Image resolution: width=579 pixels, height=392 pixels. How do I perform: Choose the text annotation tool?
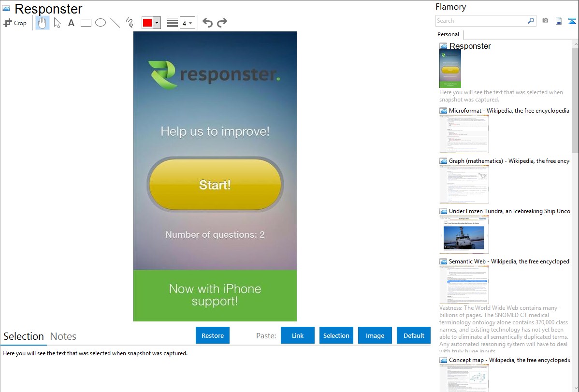point(71,23)
